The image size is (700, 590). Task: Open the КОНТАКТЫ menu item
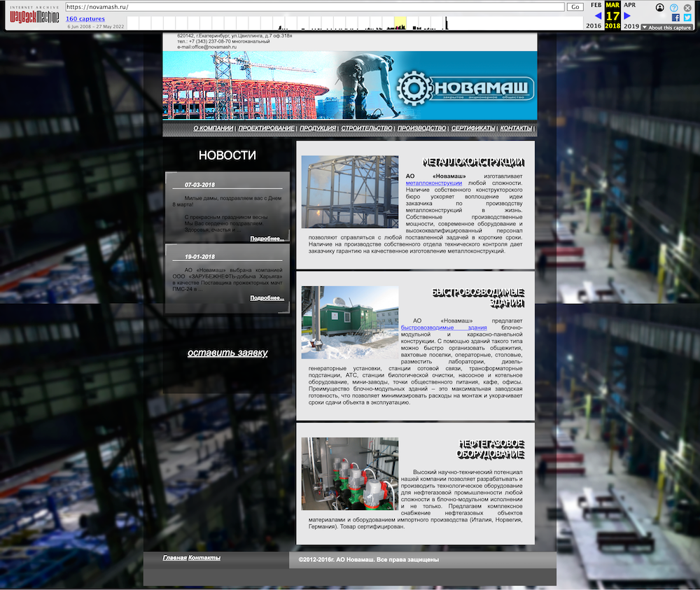point(516,128)
